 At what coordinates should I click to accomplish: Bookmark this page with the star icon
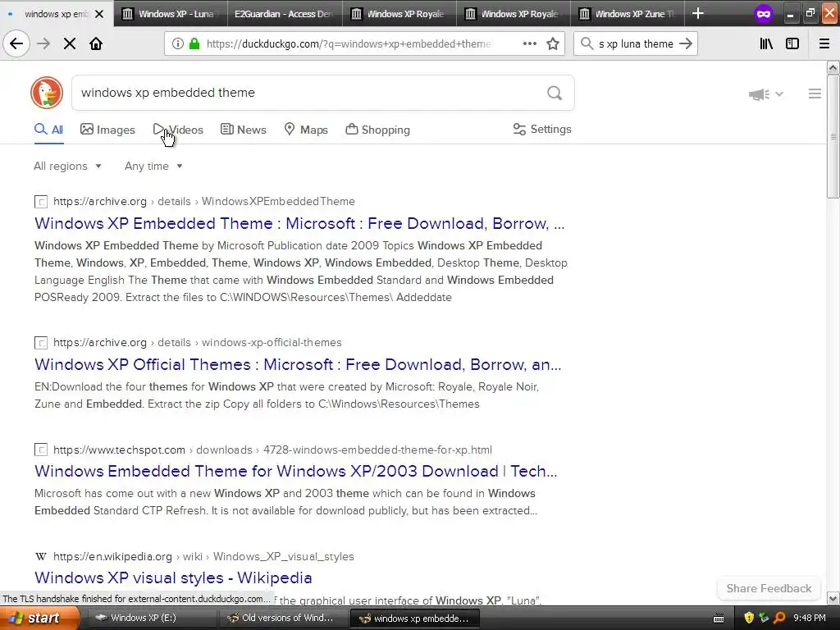coord(553,43)
